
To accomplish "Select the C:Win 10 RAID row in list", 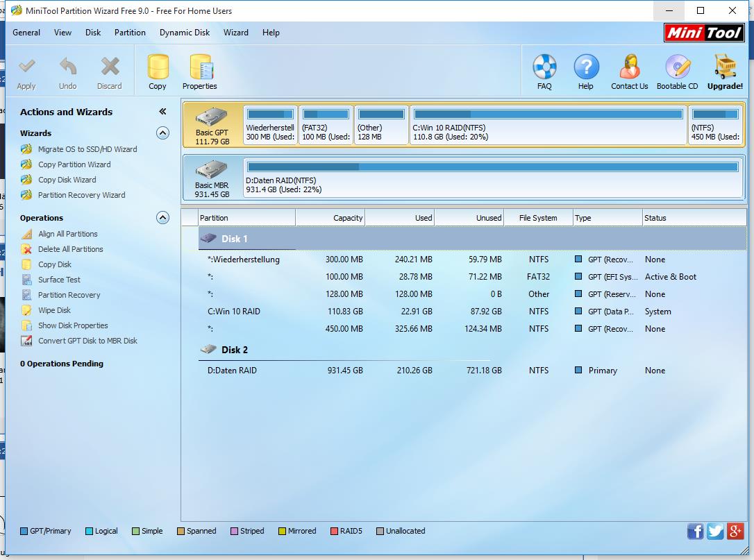I will (x=472, y=312).
